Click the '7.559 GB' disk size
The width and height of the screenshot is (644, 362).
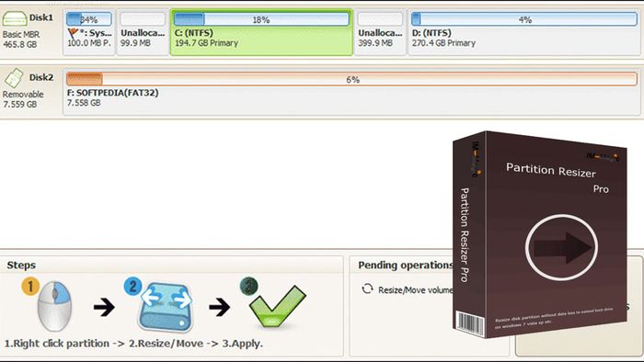[x=19, y=104]
